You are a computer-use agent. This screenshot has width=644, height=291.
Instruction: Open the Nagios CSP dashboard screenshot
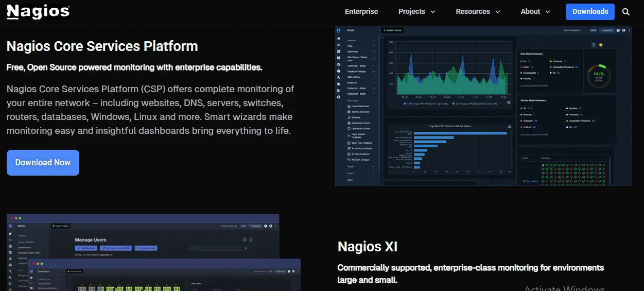(483, 106)
